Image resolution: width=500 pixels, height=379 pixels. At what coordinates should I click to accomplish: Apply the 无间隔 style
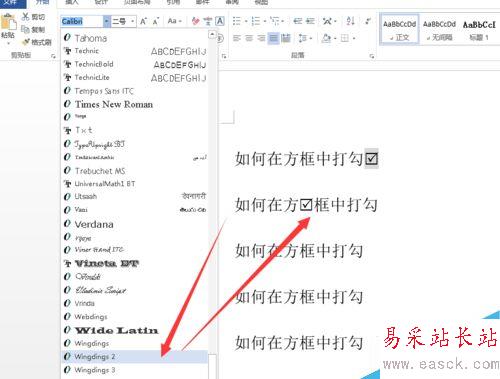point(439,30)
